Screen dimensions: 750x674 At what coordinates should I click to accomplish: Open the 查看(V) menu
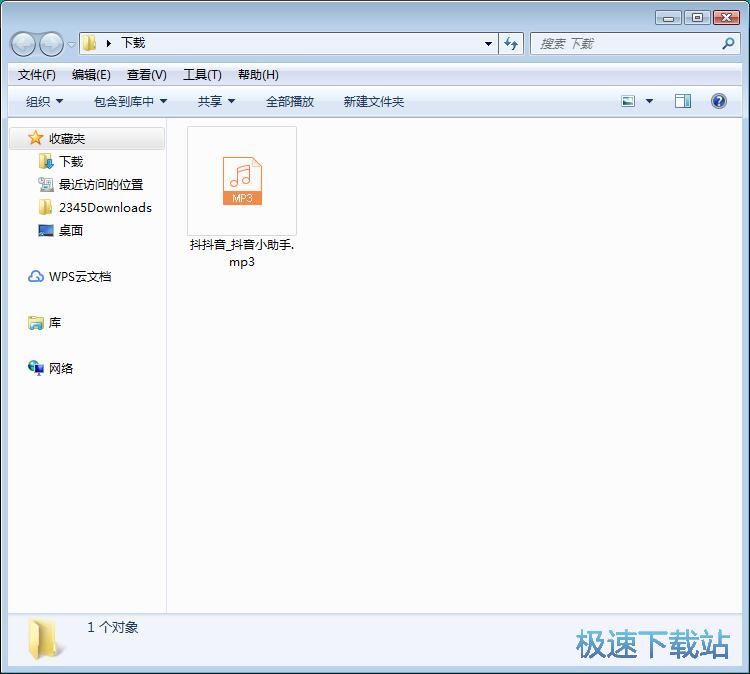146,75
